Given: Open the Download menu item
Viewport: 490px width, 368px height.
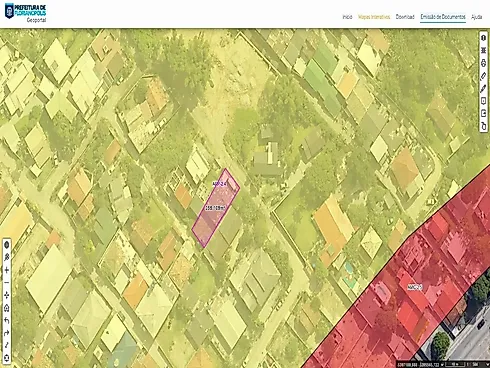Looking at the screenshot, I should [405, 17].
